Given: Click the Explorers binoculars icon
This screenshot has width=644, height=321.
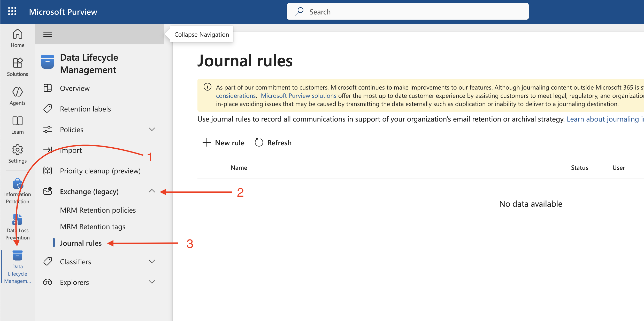Looking at the screenshot, I should (x=48, y=282).
